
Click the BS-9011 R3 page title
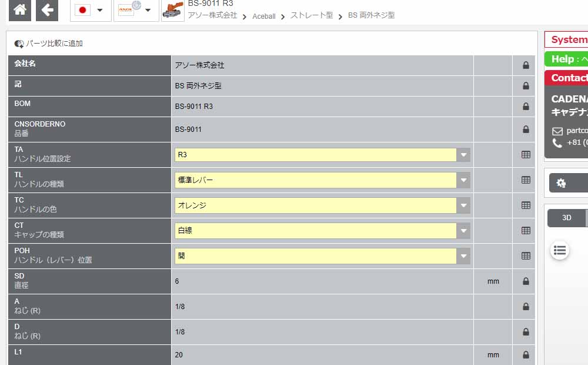(x=211, y=4)
